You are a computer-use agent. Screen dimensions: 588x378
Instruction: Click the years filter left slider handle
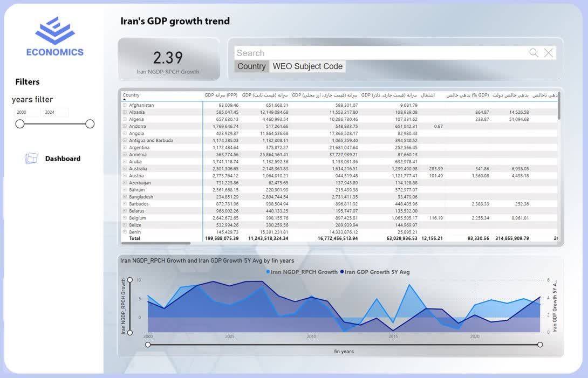click(x=20, y=124)
